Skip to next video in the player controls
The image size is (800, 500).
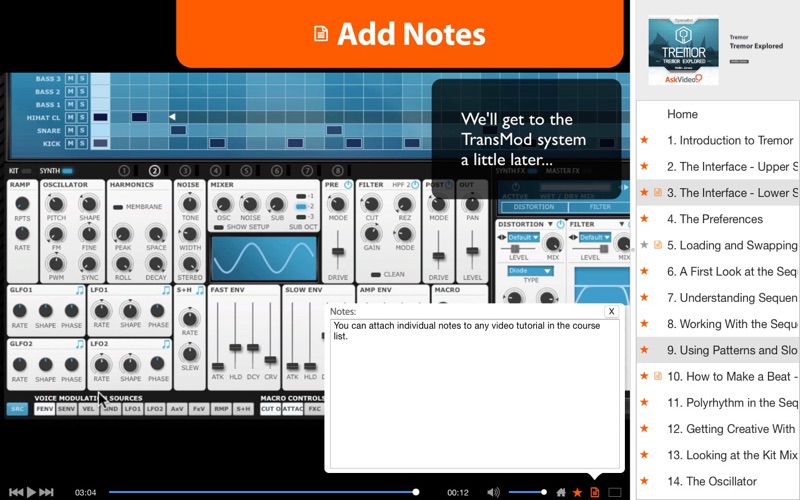46,492
